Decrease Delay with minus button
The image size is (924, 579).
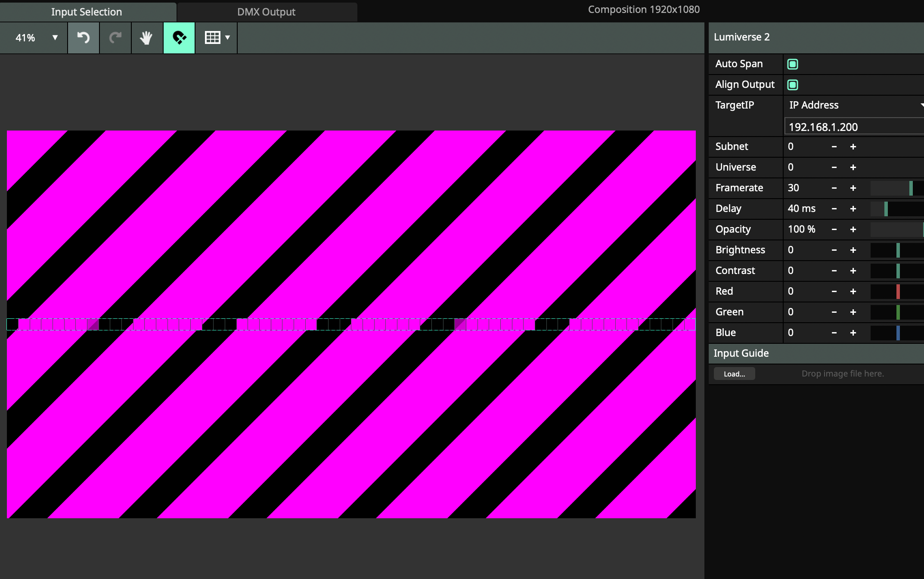pyautogui.click(x=834, y=209)
